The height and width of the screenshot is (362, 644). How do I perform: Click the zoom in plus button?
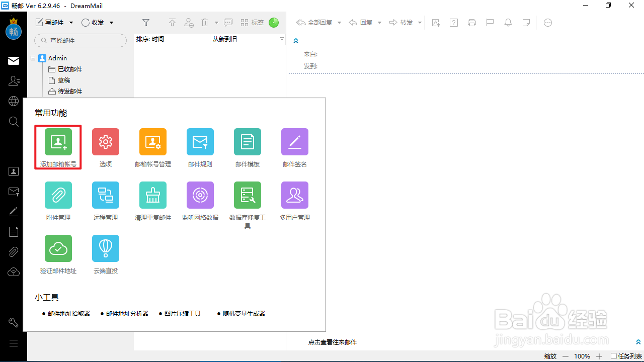tap(599, 356)
